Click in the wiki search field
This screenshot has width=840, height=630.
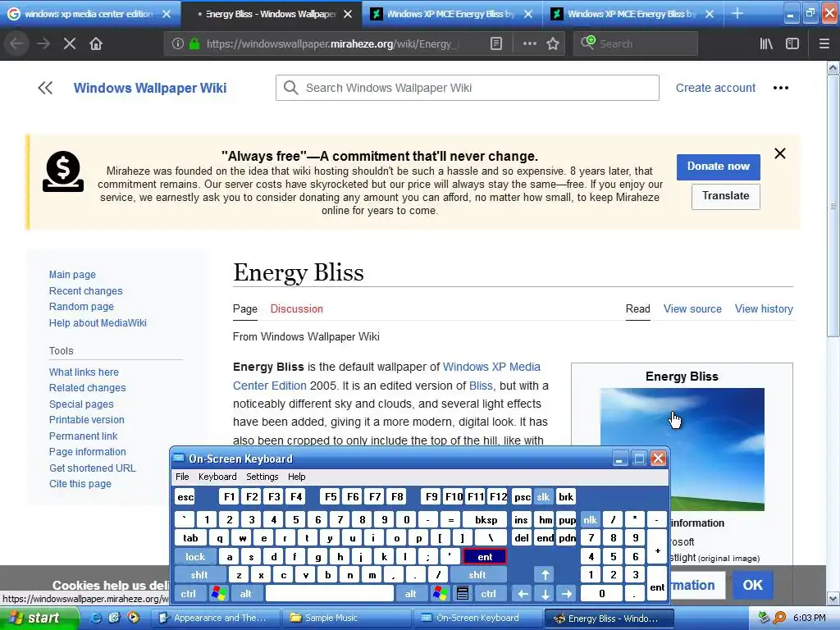[x=467, y=88]
